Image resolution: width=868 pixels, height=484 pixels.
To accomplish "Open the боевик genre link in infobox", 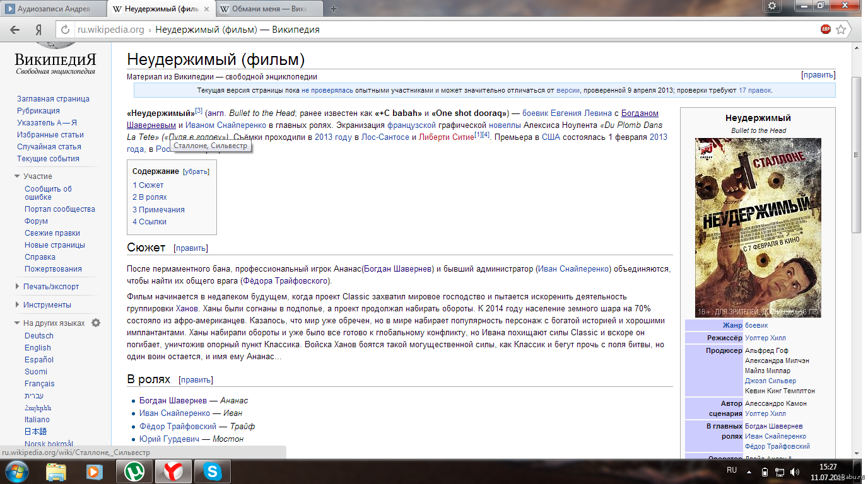I will pos(756,326).
